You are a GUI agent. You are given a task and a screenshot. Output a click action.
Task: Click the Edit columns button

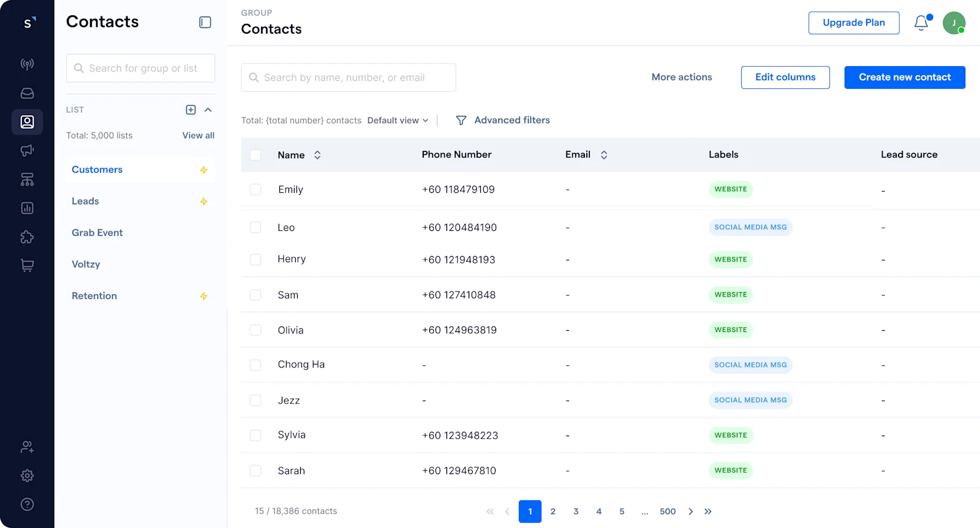tap(785, 77)
